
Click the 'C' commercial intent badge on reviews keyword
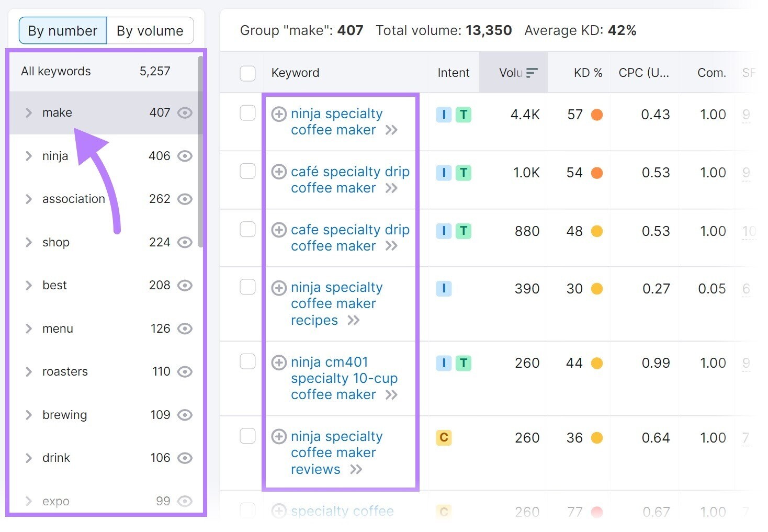point(444,438)
